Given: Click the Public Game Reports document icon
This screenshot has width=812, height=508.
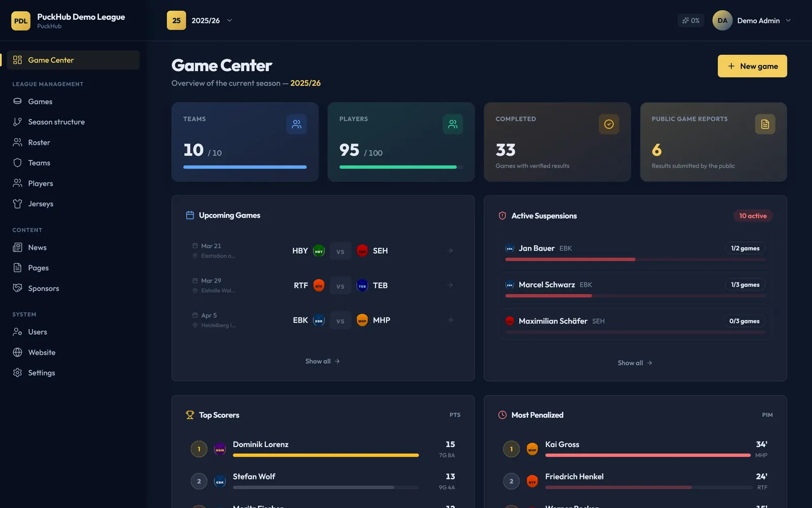Looking at the screenshot, I should pos(765,124).
